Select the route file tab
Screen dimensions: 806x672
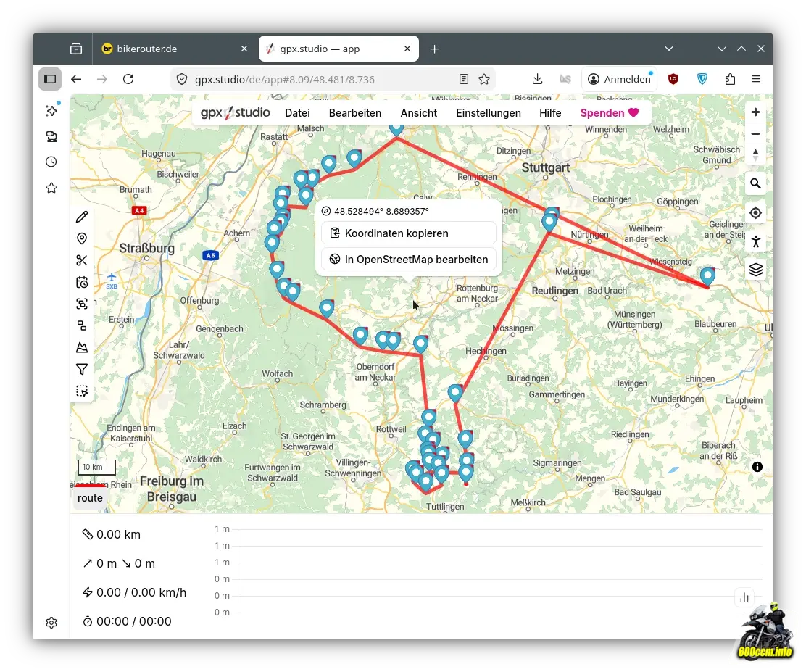(x=91, y=498)
